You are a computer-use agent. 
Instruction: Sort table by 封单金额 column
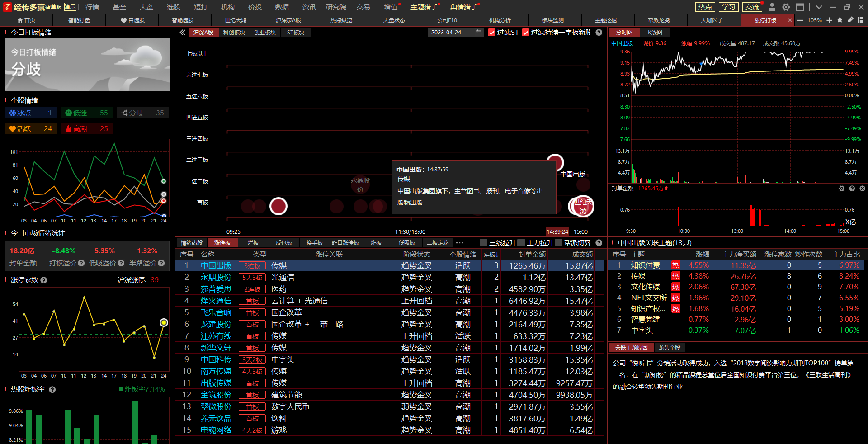532,255
